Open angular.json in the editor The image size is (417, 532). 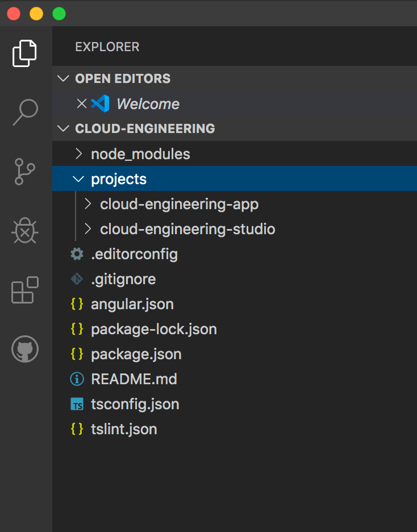pyautogui.click(x=132, y=304)
